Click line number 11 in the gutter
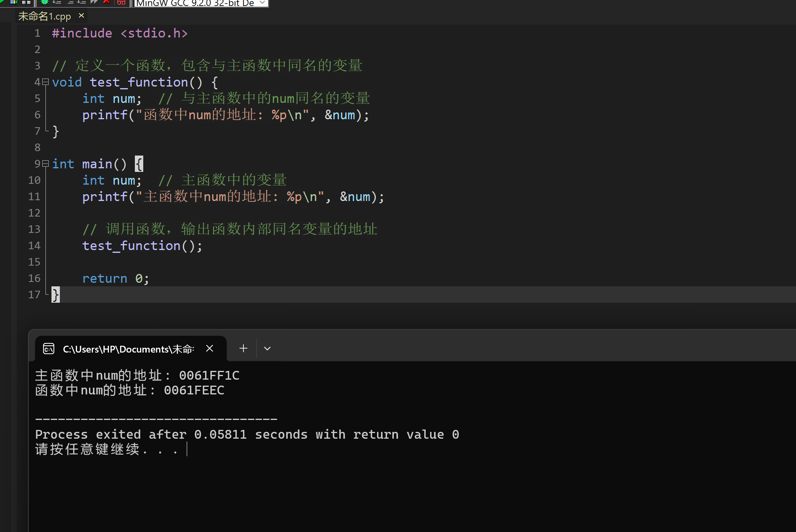 34,197
